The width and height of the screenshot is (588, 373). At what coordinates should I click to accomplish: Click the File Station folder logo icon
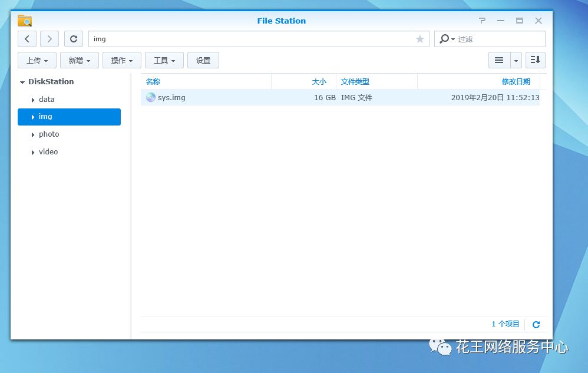(25, 21)
